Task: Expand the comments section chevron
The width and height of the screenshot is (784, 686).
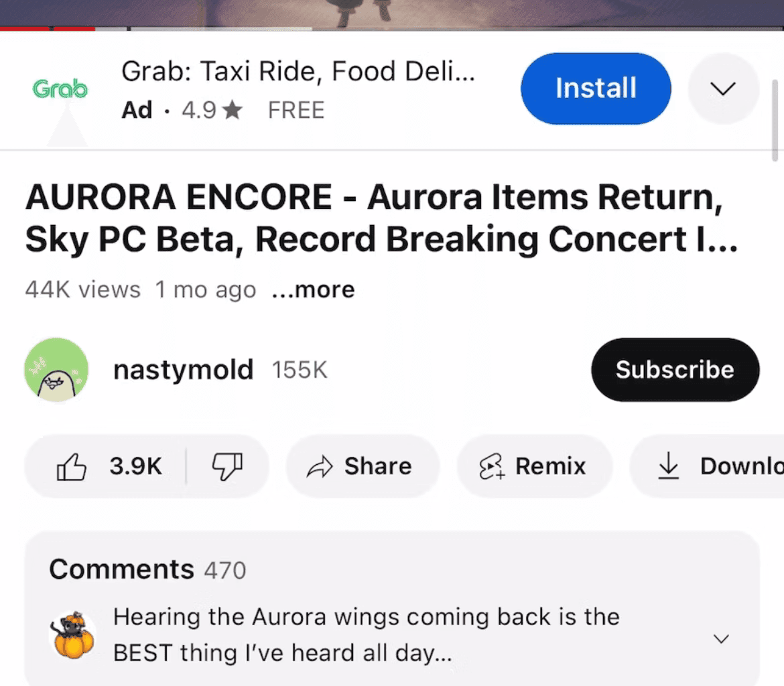Action: pos(721,638)
